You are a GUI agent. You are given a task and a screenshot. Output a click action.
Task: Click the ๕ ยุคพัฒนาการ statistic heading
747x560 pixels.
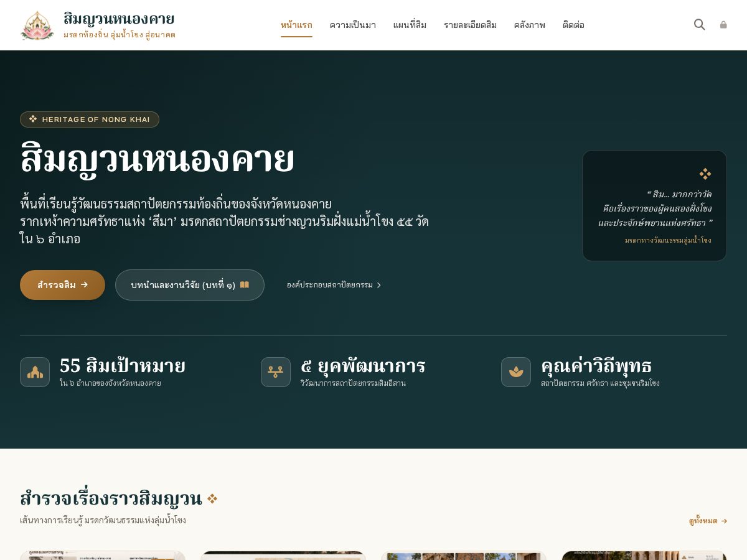point(363,366)
